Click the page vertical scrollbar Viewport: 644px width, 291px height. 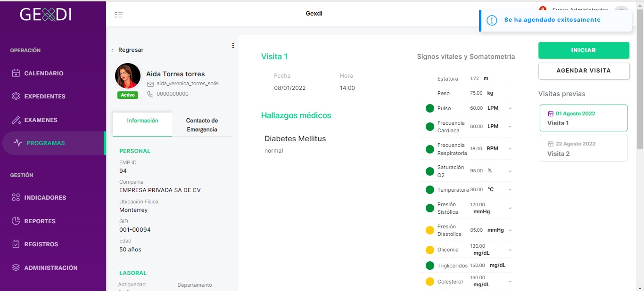(640, 80)
